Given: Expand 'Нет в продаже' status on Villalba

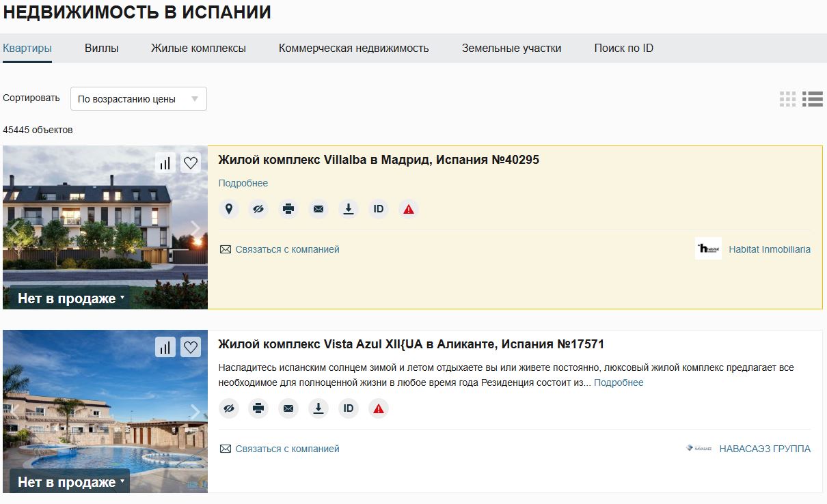Looking at the screenshot, I should coord(70,298).
